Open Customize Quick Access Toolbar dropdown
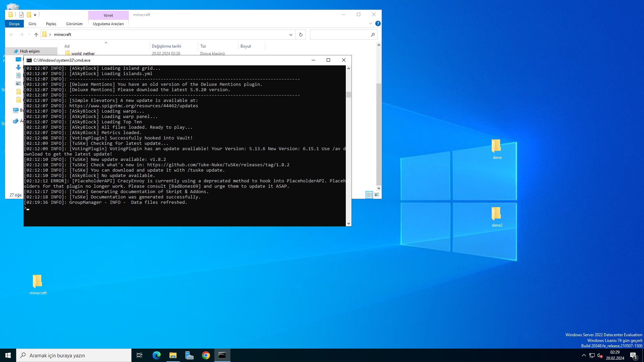644x362 pixels. (35, 15)
